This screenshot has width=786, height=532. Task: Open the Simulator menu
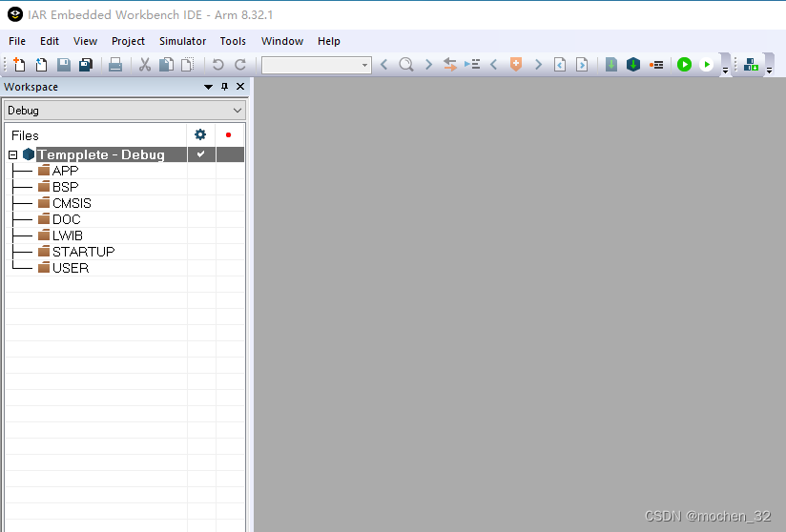(182, 41)
